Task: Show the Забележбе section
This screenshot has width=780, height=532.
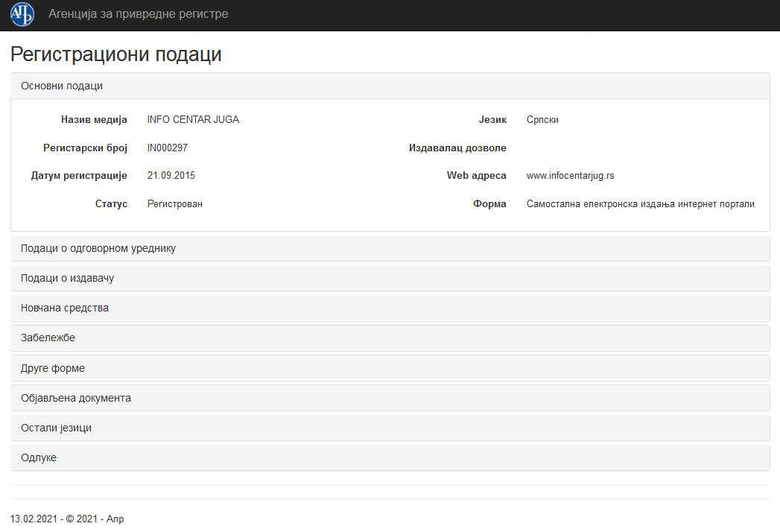Action: (x=48, y=338)
